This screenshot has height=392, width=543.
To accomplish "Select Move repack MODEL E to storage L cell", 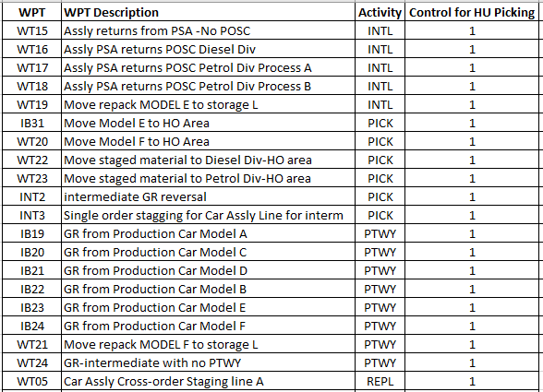I will pyautogui.click(x=208, y=104).
